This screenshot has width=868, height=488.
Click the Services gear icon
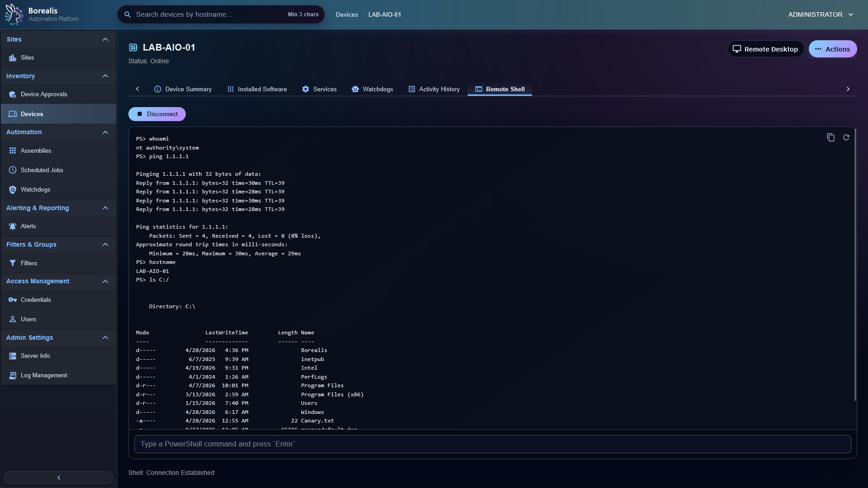[x=306, y=89]
